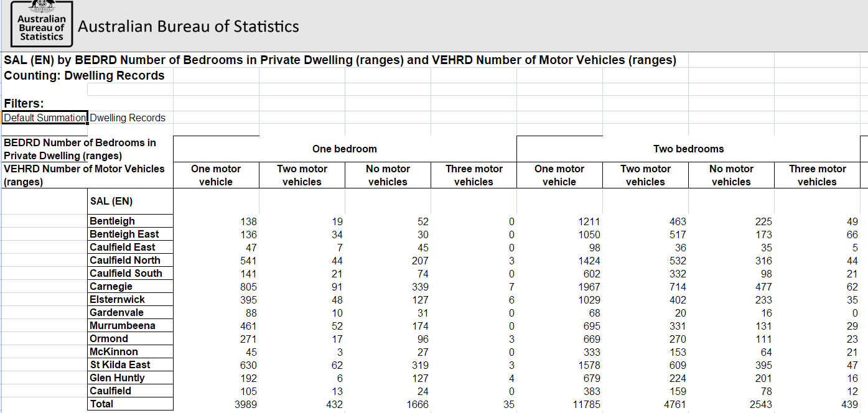868x413 pixels.
Task: Select the One bedroom column header
Action: click(x=344, y=149)
